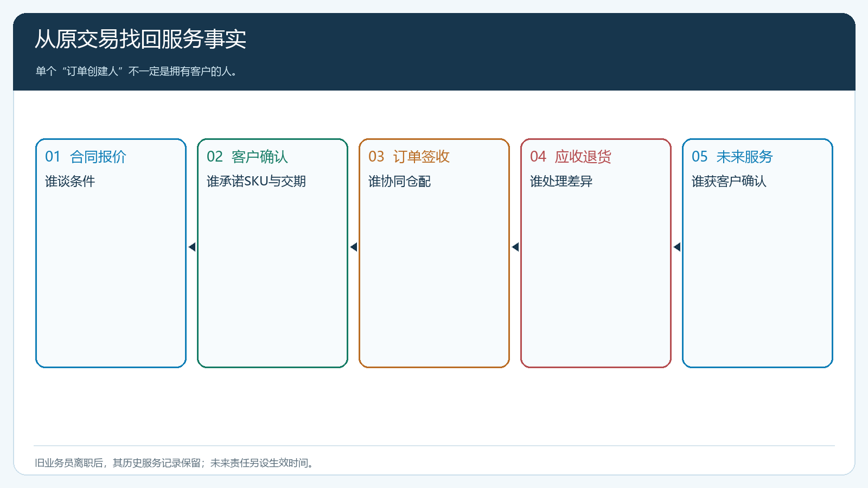This screenshot has width=868, height=488.
Task: Click the heading 04 应收退货
Action: pyautogui.click(x=571, y=157)
